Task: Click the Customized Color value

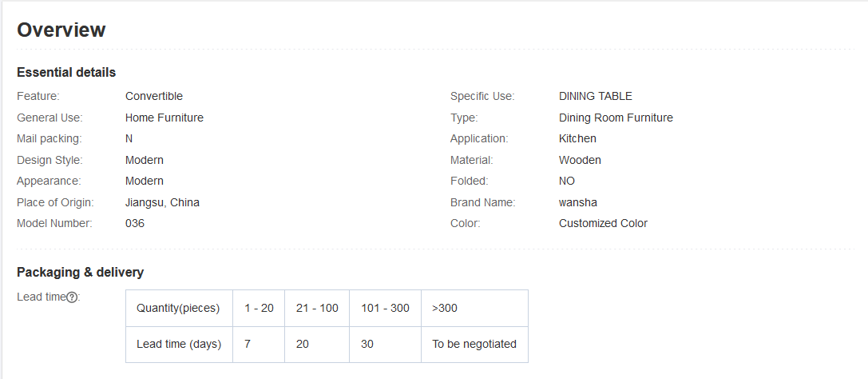Action: [x=603, y=224]
